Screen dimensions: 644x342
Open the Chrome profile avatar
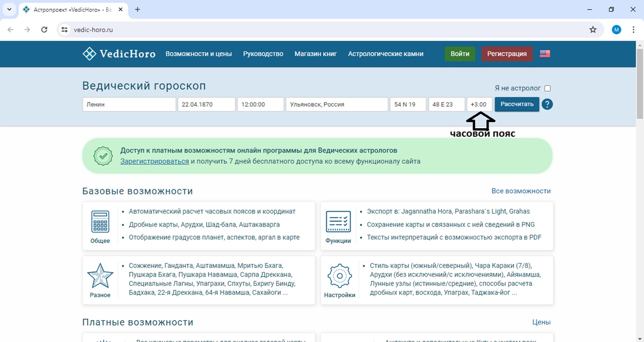click(x=616, y=30)
